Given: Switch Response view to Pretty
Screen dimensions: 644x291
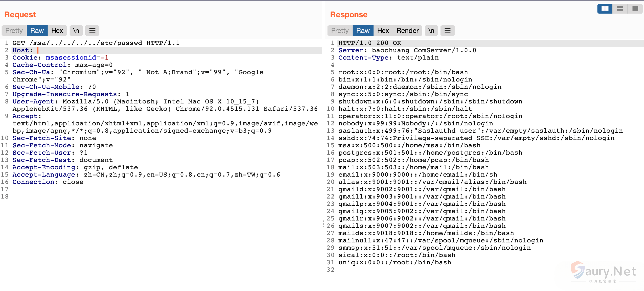Looking at the screenshot, I should point(340,31).
